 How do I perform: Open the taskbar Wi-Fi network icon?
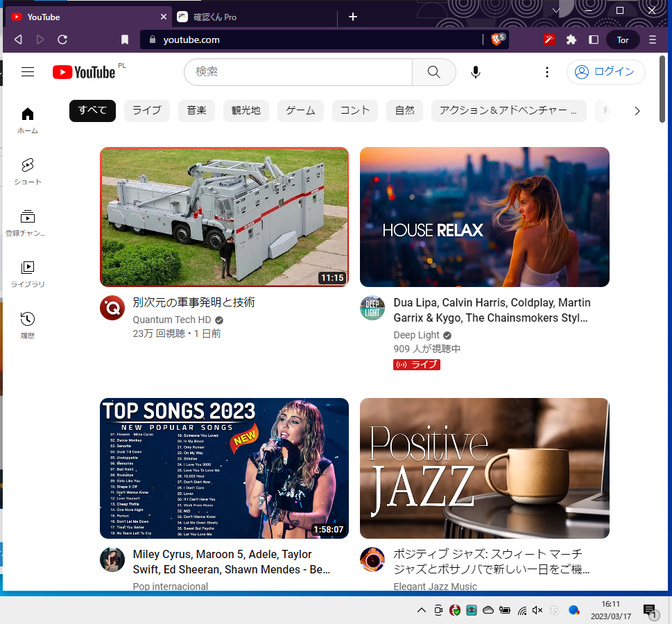coord(522,610)
